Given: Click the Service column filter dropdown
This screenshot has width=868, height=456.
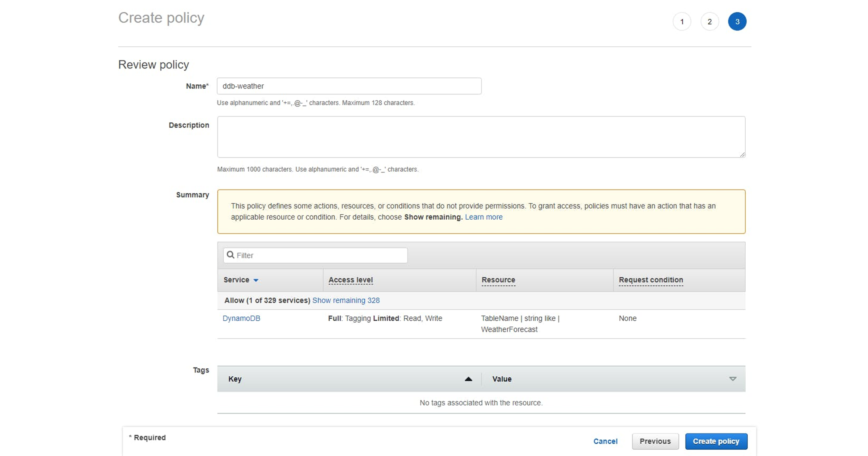Looking at the screenshot, I should [x=257, y=280].
